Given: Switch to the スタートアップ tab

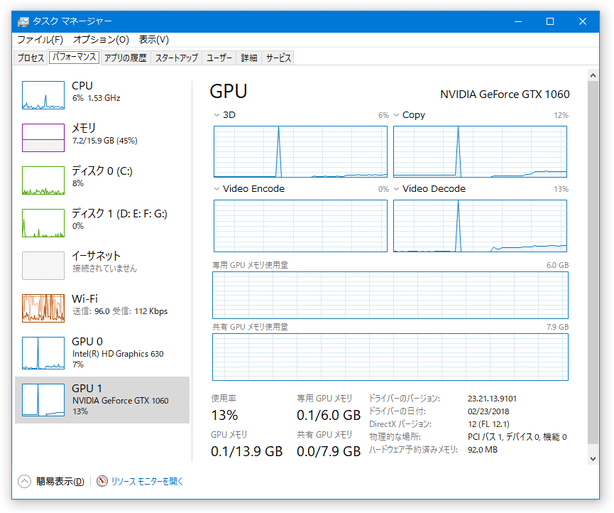Looking at the screenshot, I should [177, 58].
